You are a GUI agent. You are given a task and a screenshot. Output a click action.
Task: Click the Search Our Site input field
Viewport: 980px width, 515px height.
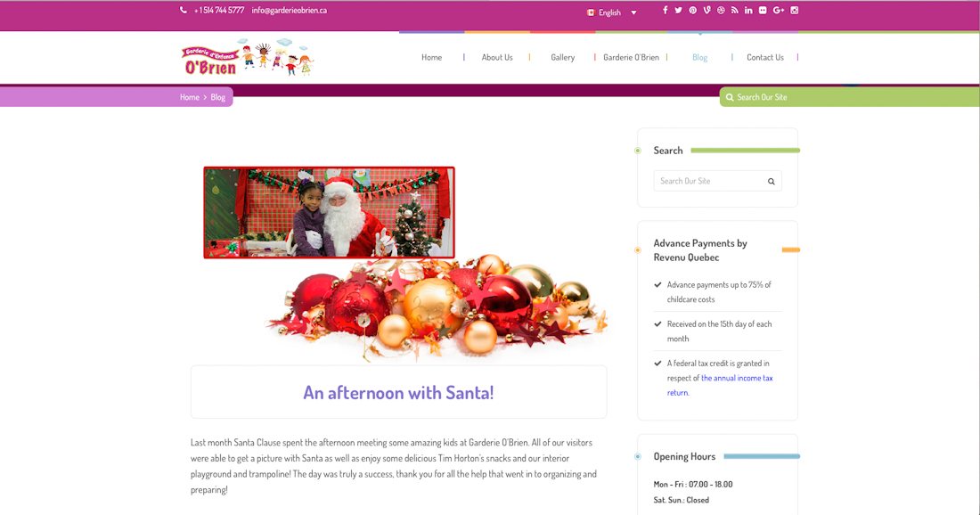pyautogui.click(x=710, y=181)
